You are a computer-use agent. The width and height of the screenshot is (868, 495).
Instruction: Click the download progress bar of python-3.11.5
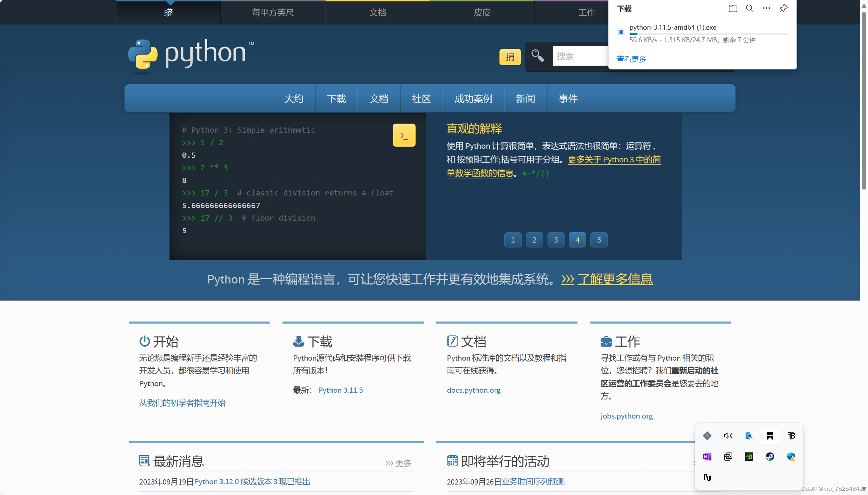click(708, 34)
